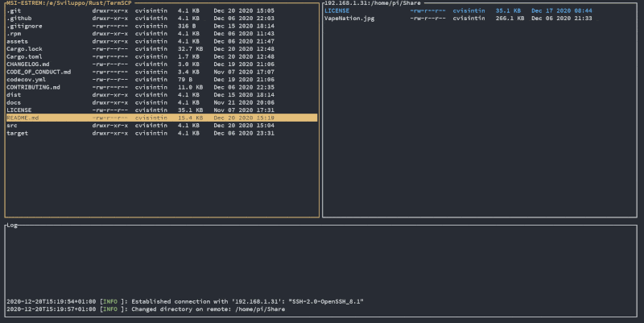Viewport: 644px width, 323px height.
Task: Select the Cargo.toml file
Action: pos(23,56)
